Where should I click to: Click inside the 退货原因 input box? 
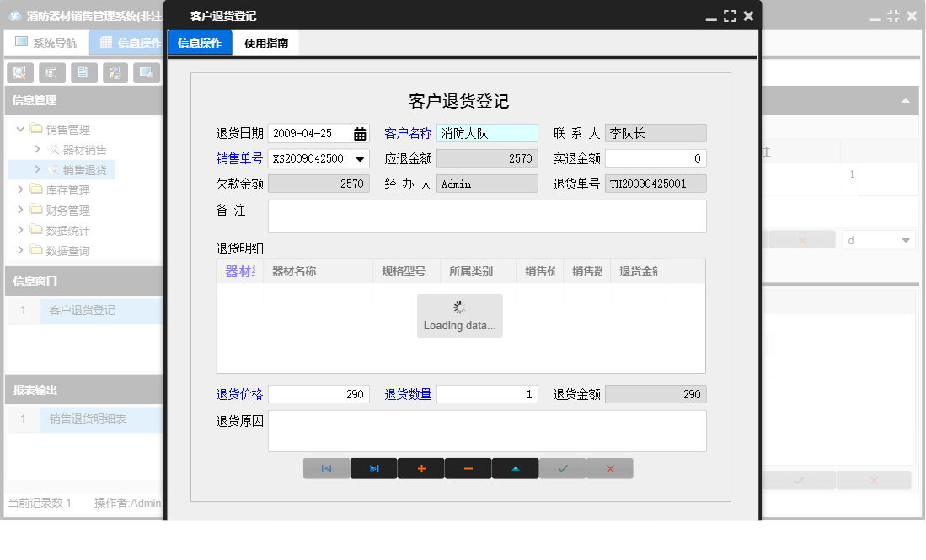click(x=487, y=430)
